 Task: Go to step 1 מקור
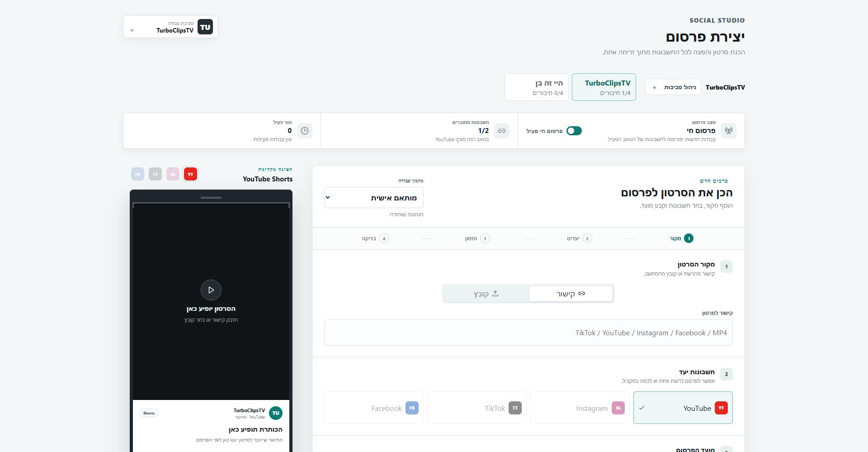pyautogui.click(x=682, y=238)
